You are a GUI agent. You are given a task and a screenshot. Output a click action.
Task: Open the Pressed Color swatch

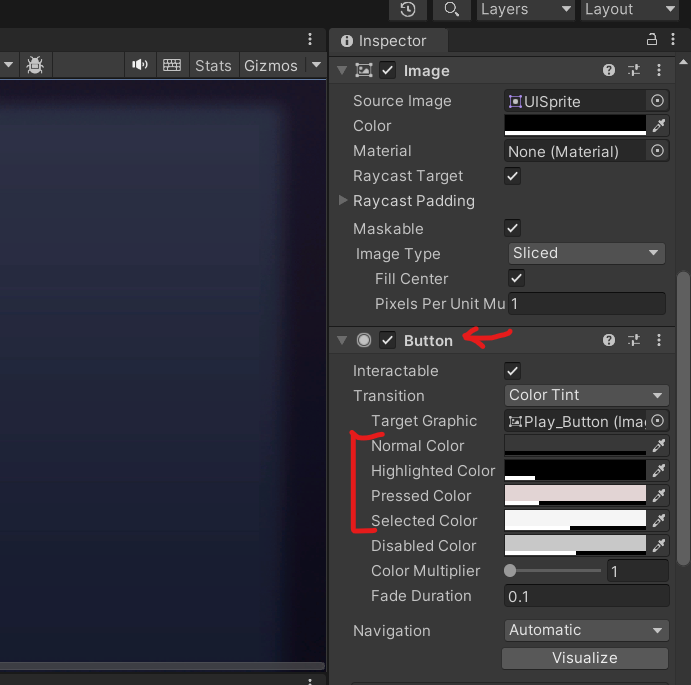click(x=575, y=495)
